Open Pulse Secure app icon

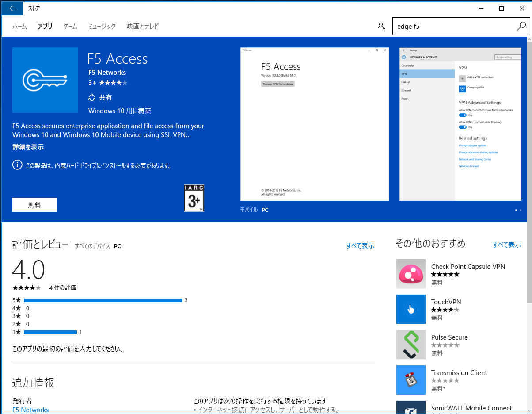click(x=410, y=345)
